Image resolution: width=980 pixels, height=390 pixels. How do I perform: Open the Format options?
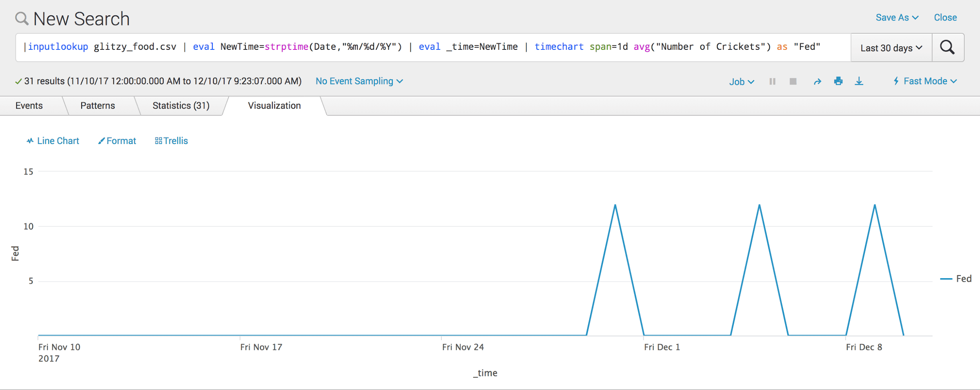pos(117,141)
